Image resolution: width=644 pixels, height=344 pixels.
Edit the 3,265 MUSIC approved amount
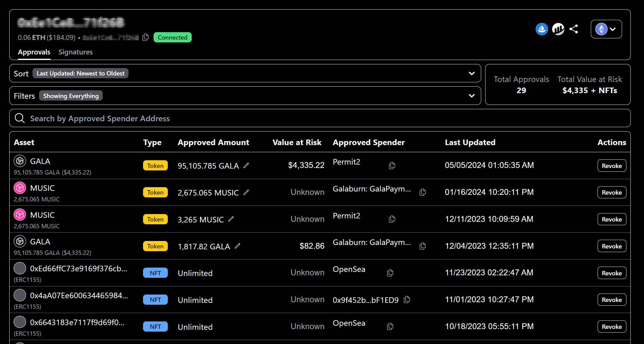pyautogui.click(x=231, y=219)
